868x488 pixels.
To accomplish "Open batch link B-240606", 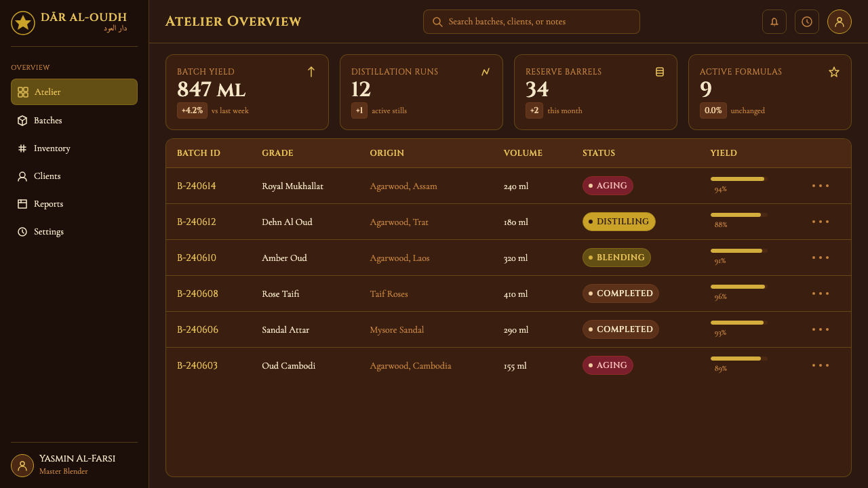I will (197, 329).
